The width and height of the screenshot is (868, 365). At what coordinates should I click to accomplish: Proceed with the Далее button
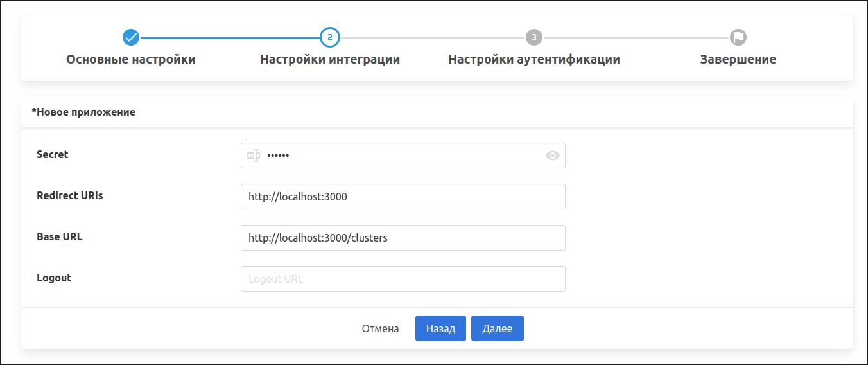(x=497, y=328)
